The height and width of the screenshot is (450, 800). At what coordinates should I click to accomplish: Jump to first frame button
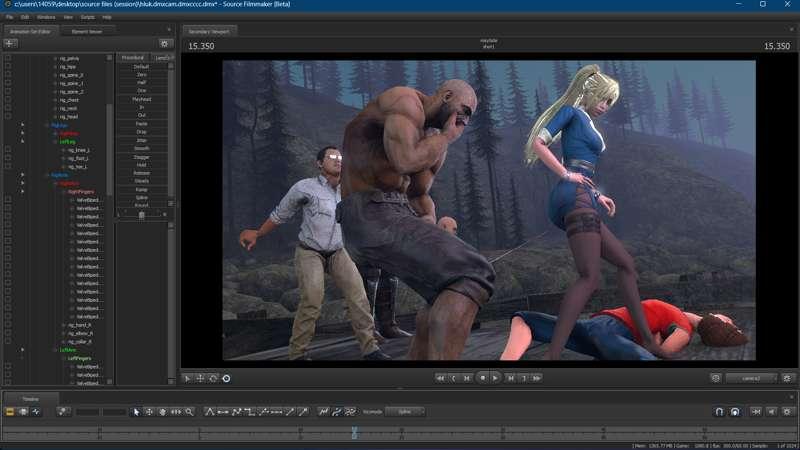tap(440, 378)
